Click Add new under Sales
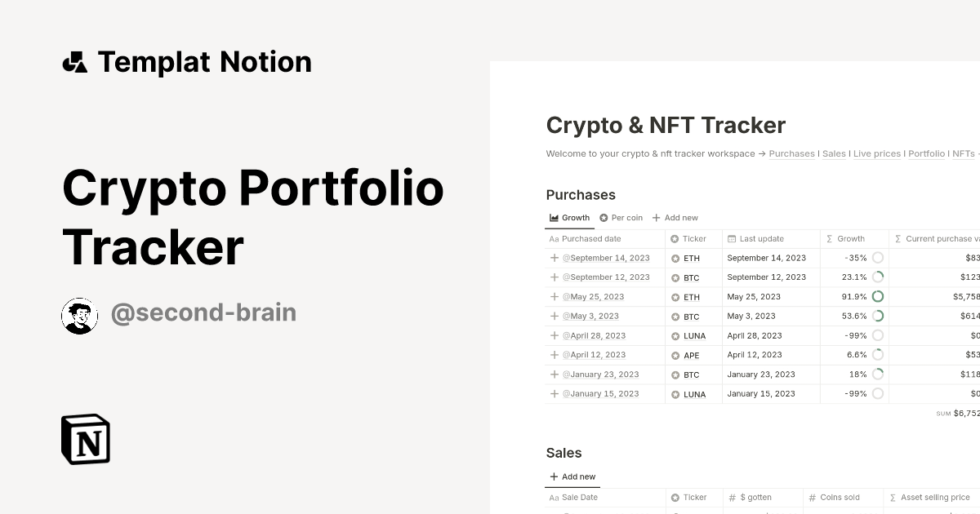The height and width of the screenshot is (514, 980). tap(572, 476)
